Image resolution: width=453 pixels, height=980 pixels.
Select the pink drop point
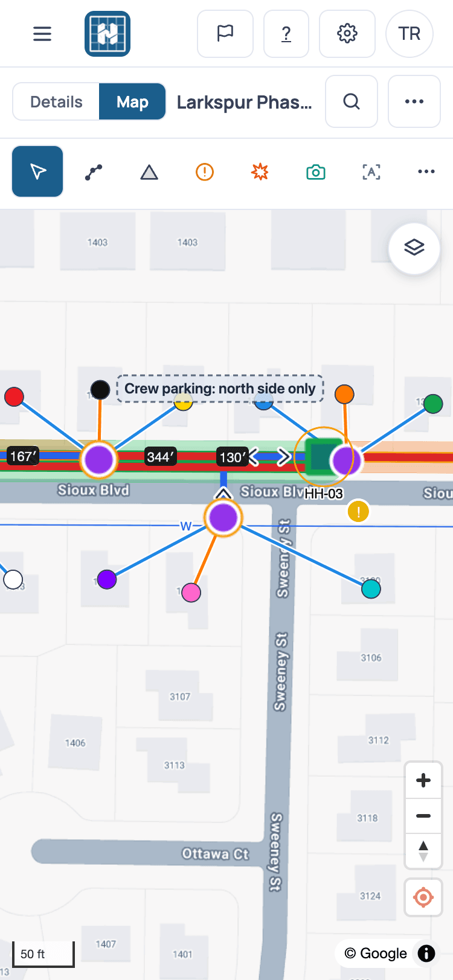191,593
